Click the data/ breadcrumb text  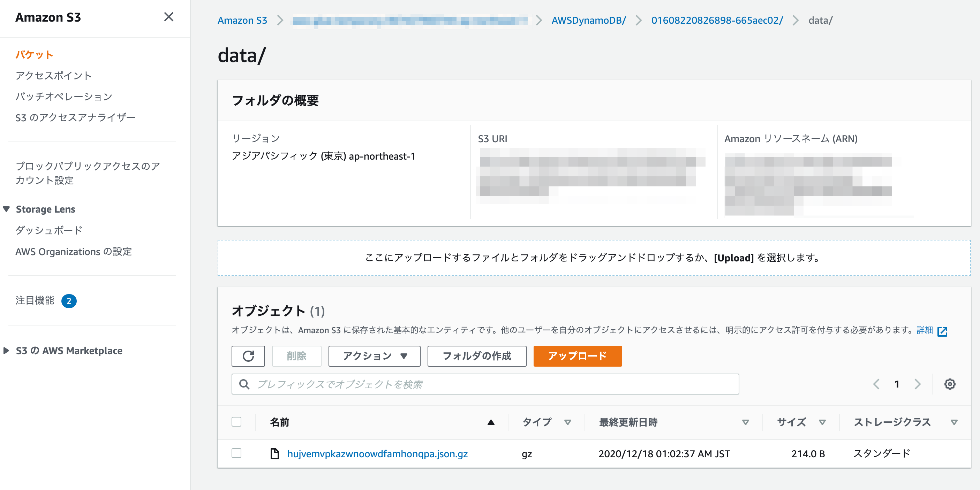coord(820,20)
